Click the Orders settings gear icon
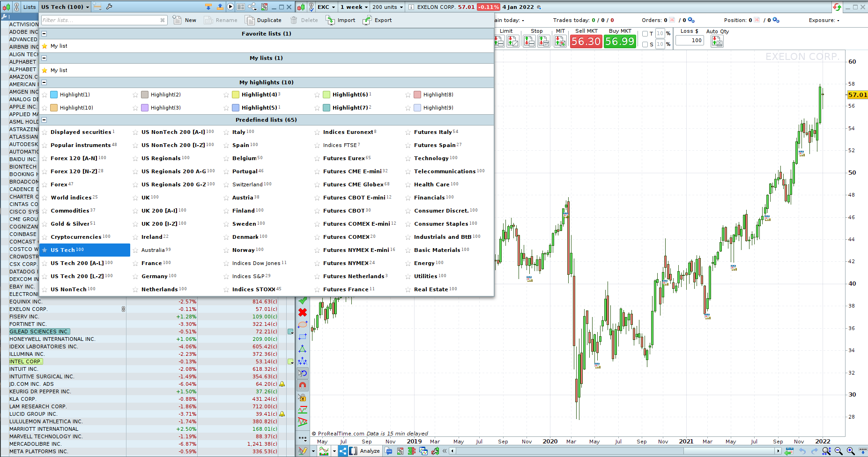Viewport: 868px width, 457px height. (x=691, y=20)
